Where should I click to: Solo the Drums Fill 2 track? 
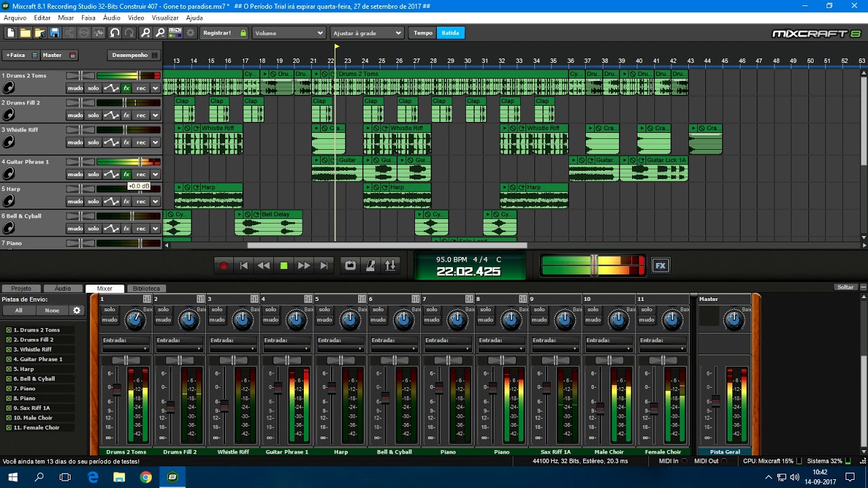click(x=93, y=115)
